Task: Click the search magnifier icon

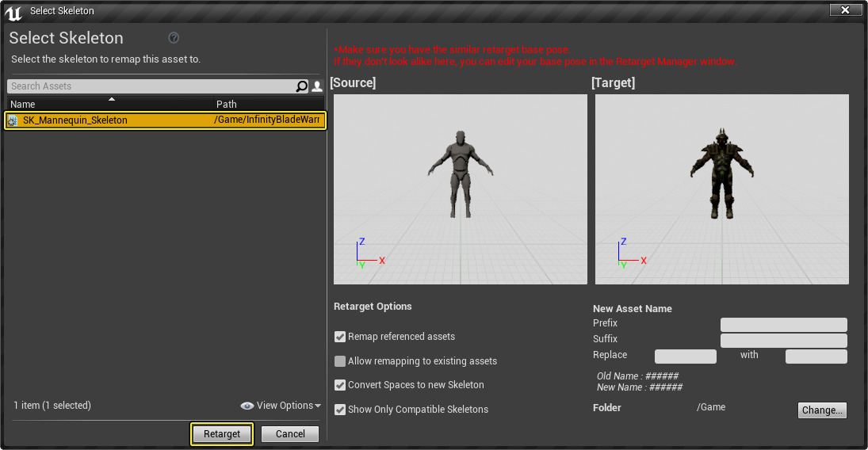Action: pos(301,86)
